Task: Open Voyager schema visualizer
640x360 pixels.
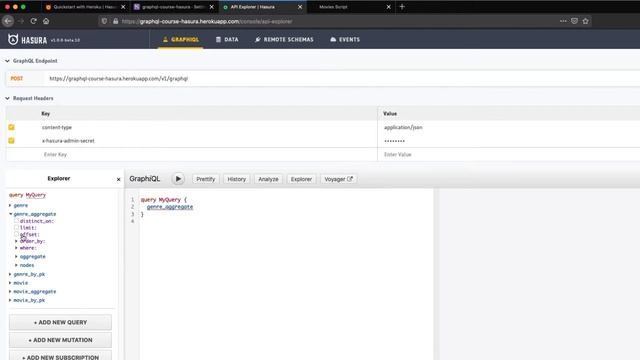Action: click(338, 179)
